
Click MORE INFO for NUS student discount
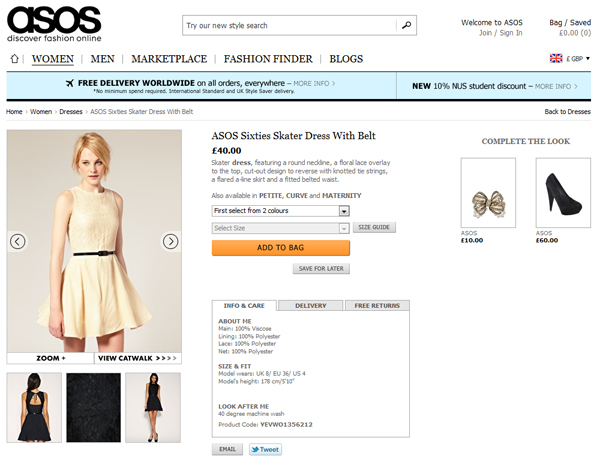point(556,87)
